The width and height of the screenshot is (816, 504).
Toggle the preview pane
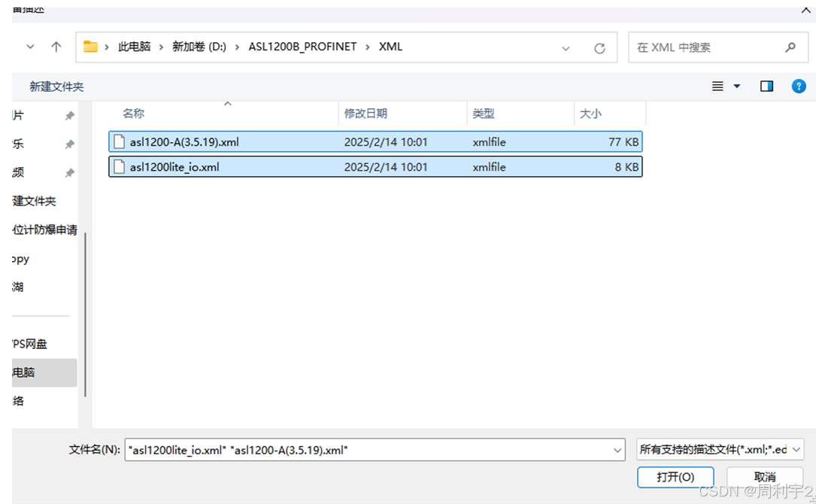(x=766, y=86)
